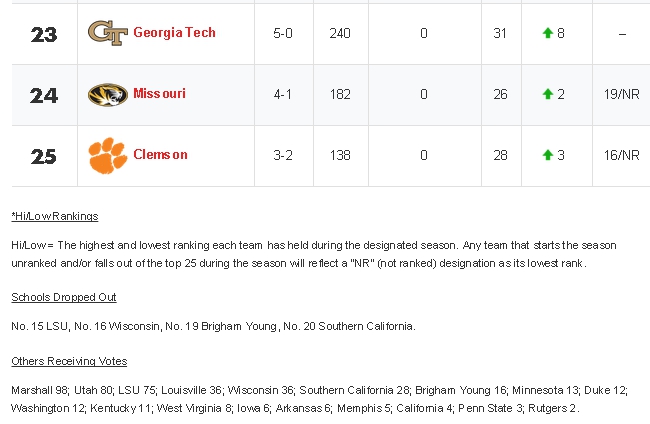
Task: Click the Others Receiving Votes heading
Action: click(x=69, y=361)
